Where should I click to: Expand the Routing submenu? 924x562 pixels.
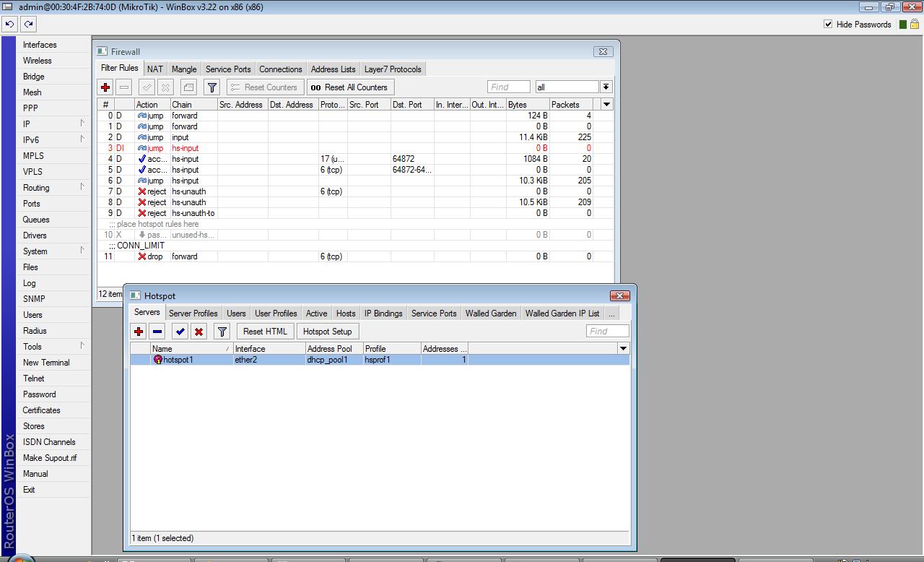pos(82,187)
